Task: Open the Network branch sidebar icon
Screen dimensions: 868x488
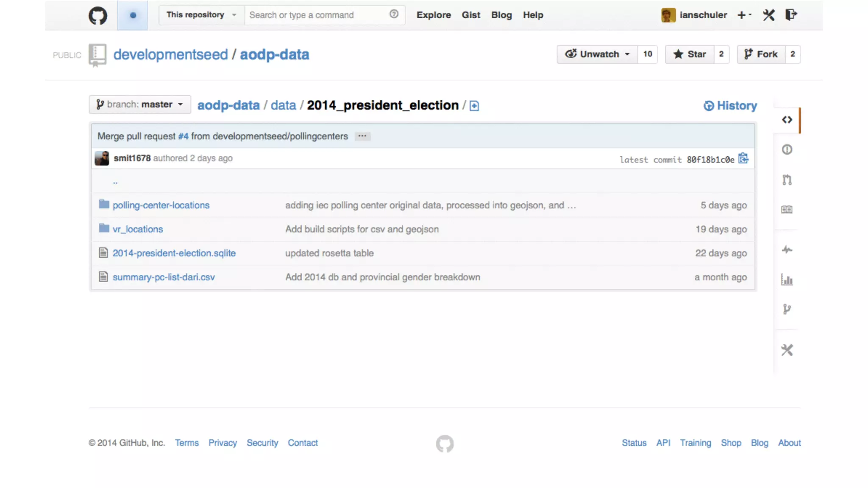Action: tap(787, 310)
